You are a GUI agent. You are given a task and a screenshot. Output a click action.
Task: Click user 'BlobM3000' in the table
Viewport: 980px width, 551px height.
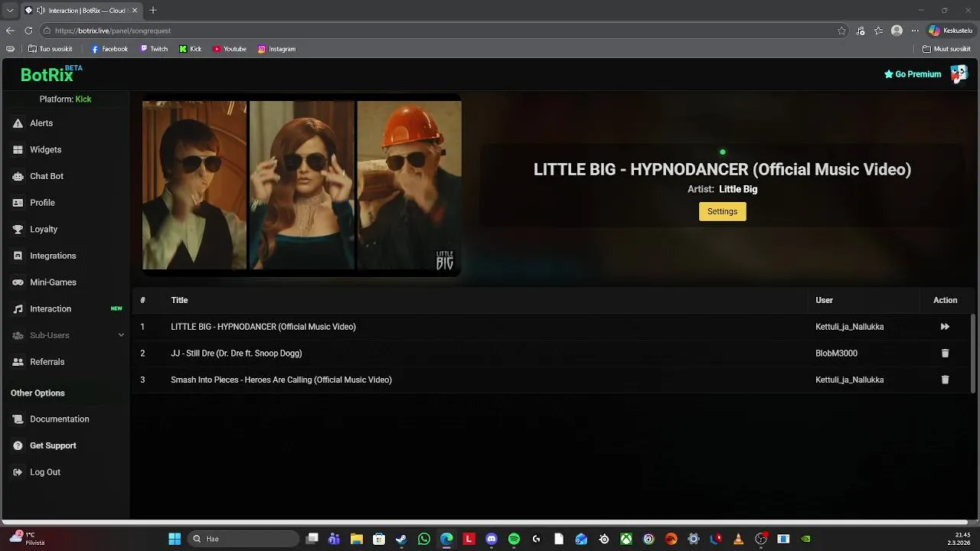pos(836,354)
